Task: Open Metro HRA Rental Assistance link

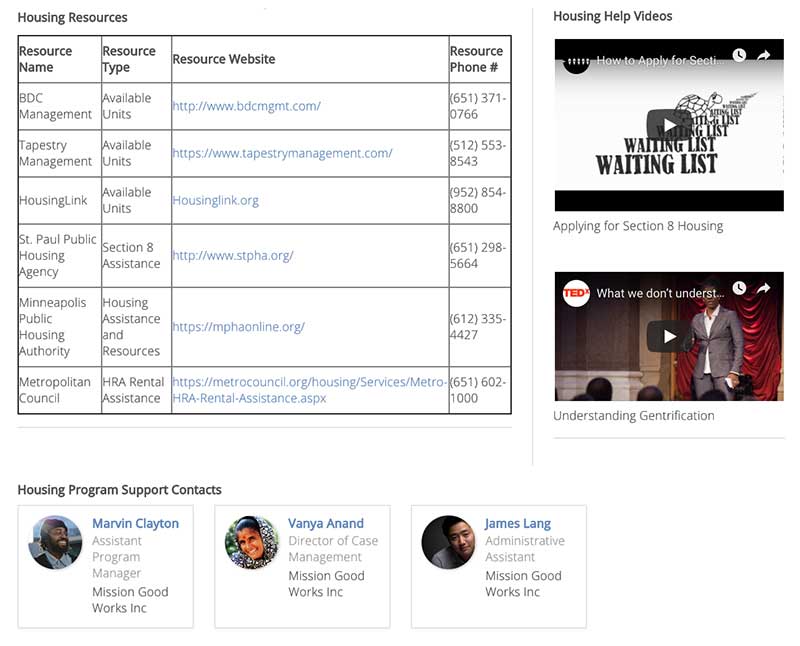Action: pyautogui.click(x=310, y=390)
